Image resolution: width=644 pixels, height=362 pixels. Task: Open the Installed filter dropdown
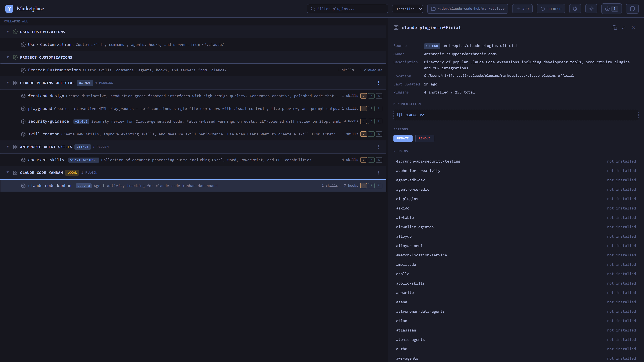point(408,9)
